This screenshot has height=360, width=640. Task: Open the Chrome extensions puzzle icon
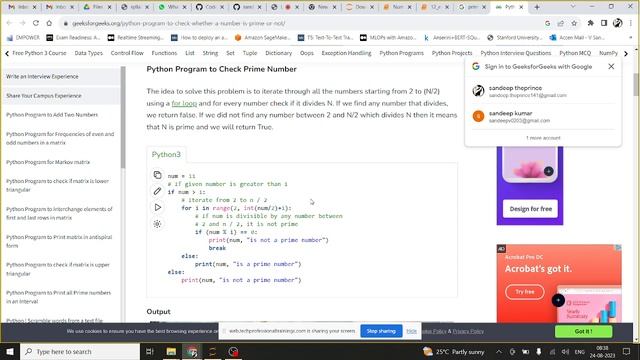591,23
